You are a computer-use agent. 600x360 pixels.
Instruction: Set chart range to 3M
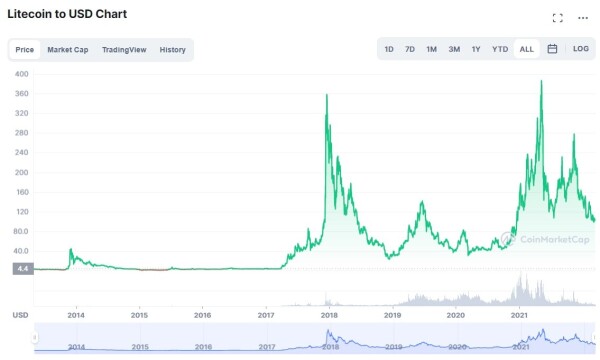[x=454, y=49]
